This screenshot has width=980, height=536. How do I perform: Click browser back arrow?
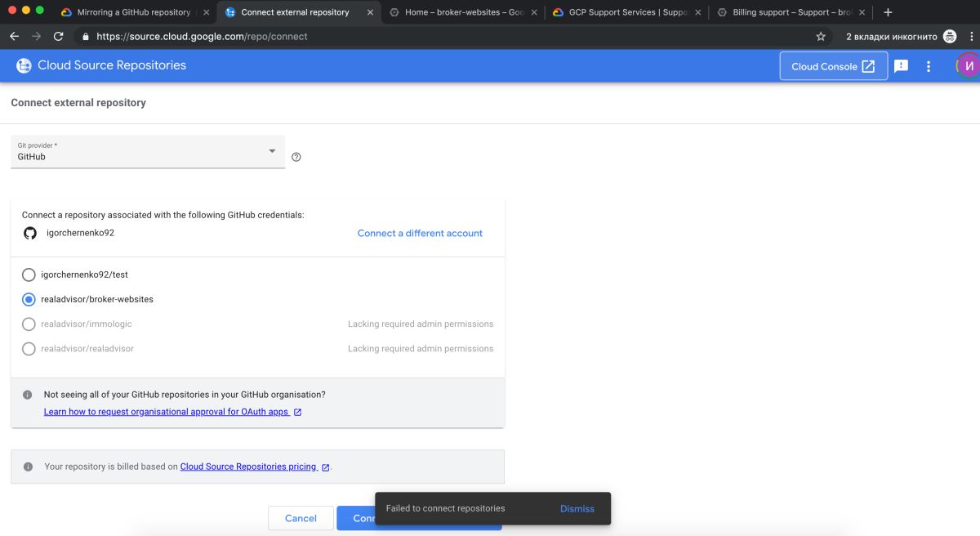pos(14,37)
